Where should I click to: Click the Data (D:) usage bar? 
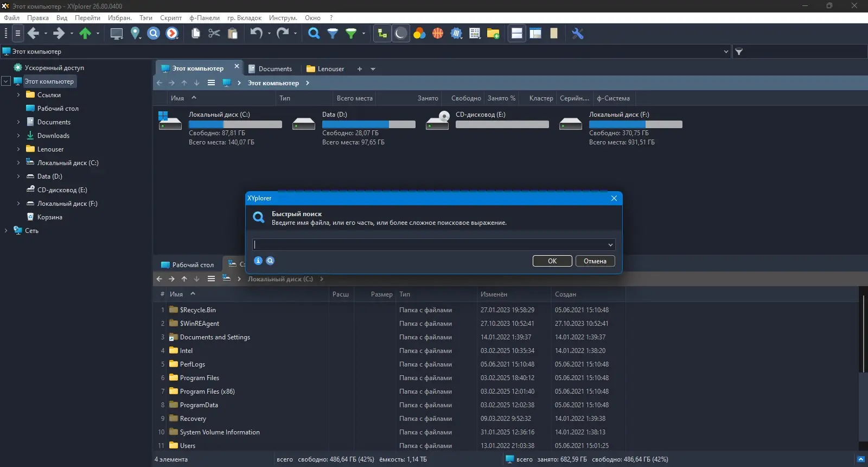coord(369,124)
